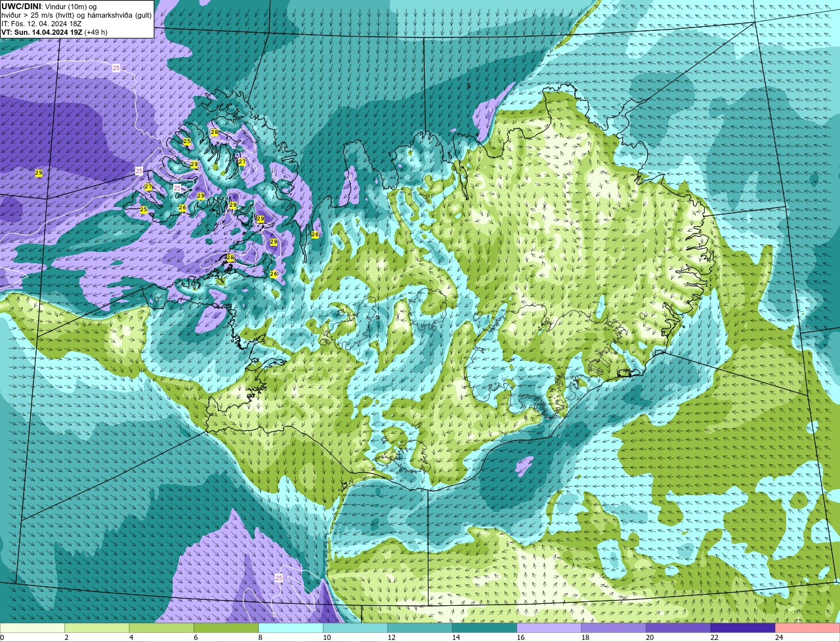Click the 'IT: Fös. 12. 04. 2024 18Z' line
This screenshot has width=840, height=642.
coord(41,23)
